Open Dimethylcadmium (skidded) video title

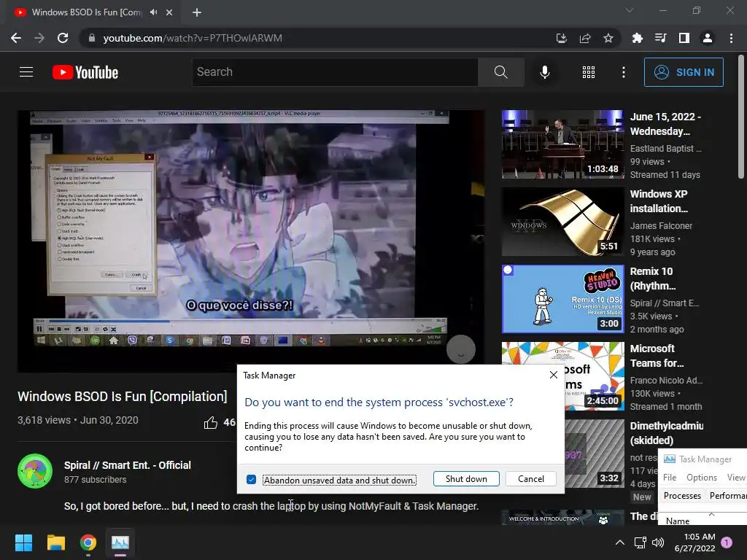(x=667, y=433)
